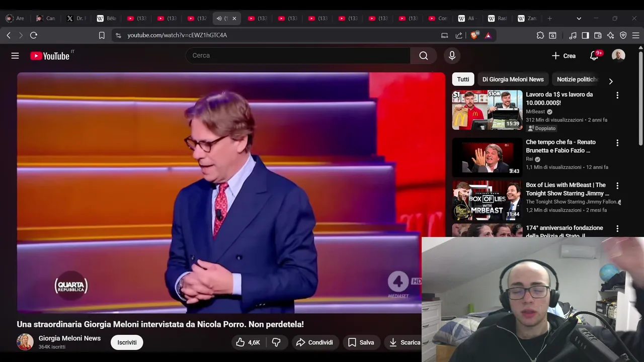Switch to the Zan Wikipedia tab

[527, 19]
